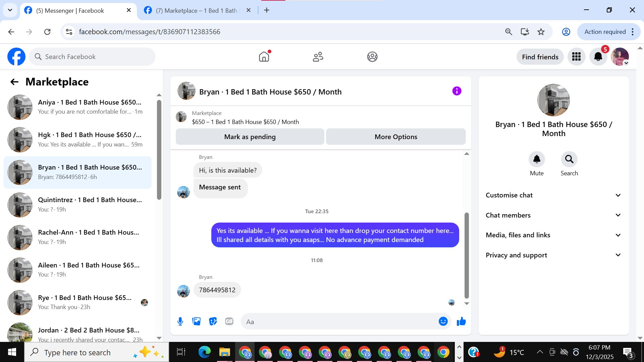644x362 pixels.
Task: Expand Media, files and links section
Action: coord(553,235)
